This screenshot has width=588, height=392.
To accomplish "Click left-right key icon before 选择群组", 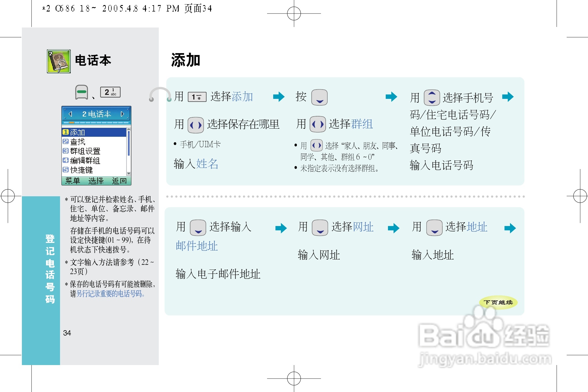I will (x=318, y=124).
